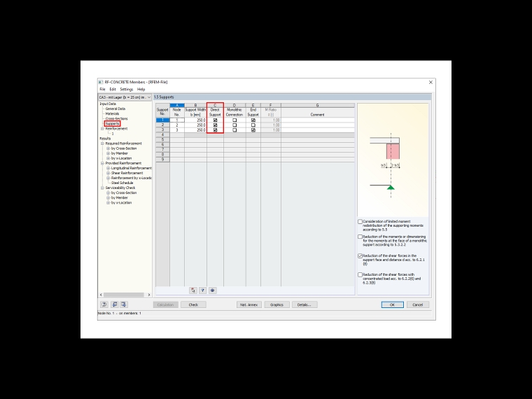Click the Check button
The image size is (532, 399).
point(193,304)
